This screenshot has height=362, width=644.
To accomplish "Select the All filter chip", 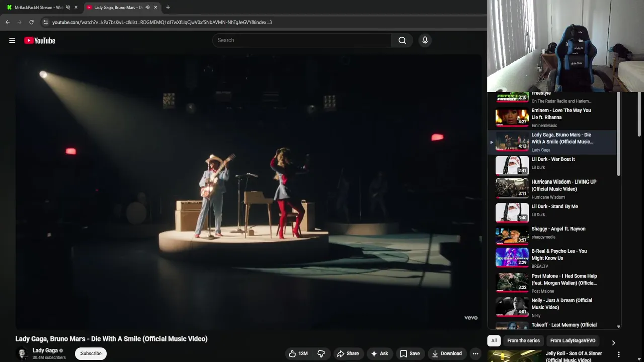I will click(494, 341).
